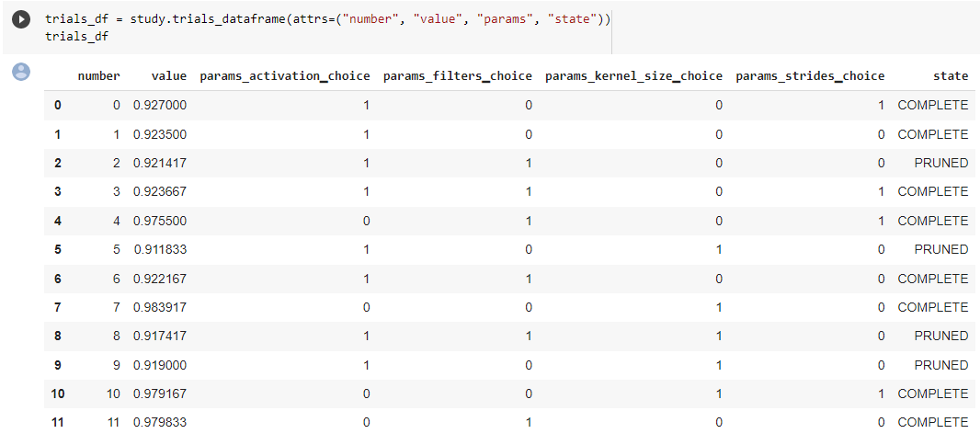This screenshot has height=445, width=980.
Task: Select the "value" column header
Action: [x=168, y=76]
